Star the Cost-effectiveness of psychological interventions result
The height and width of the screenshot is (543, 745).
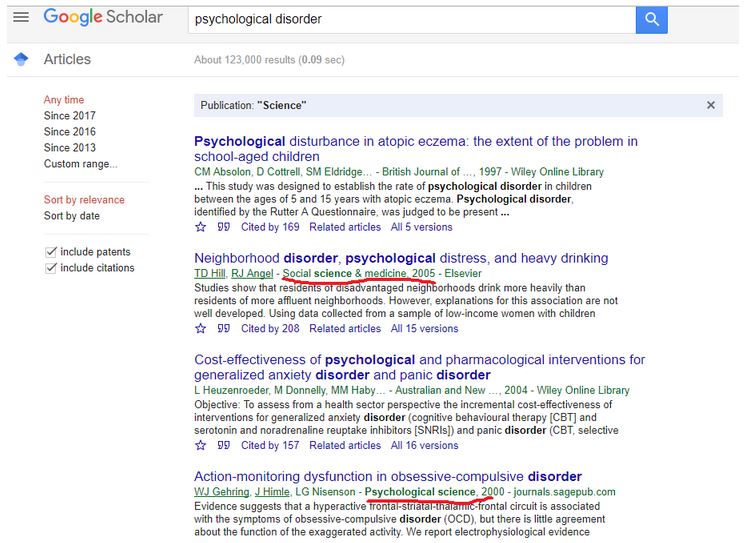(201, 446)
